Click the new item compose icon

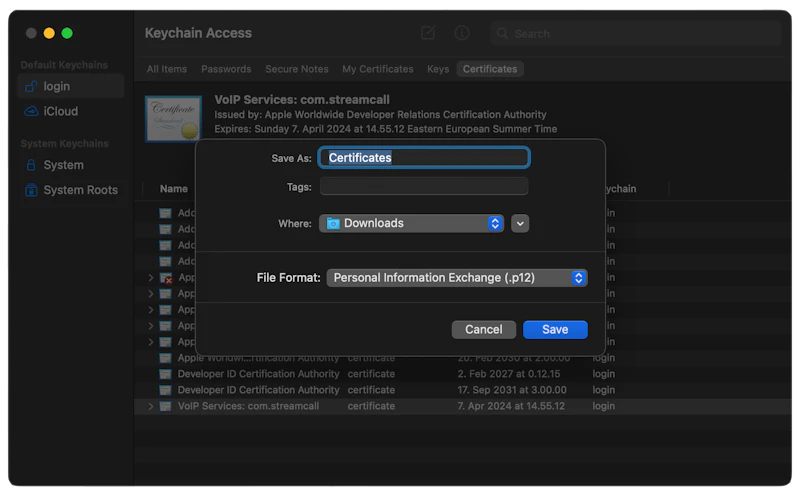428,33
